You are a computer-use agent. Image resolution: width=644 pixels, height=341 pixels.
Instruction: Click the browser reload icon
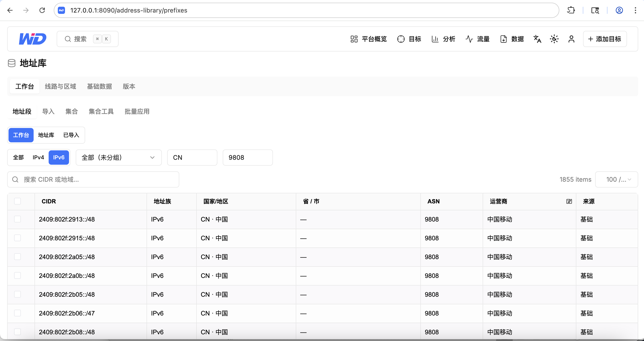(42, 10)
